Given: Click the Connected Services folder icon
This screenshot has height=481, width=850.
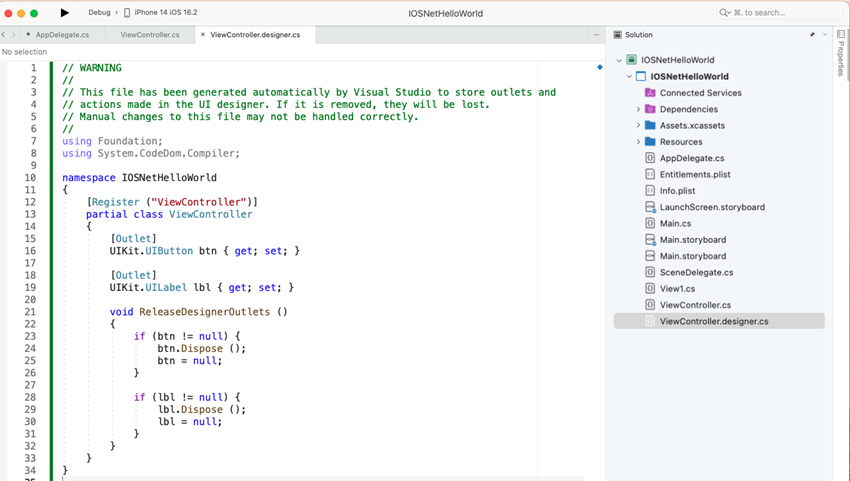Looking at the screenshot, I should pos(650,93).
